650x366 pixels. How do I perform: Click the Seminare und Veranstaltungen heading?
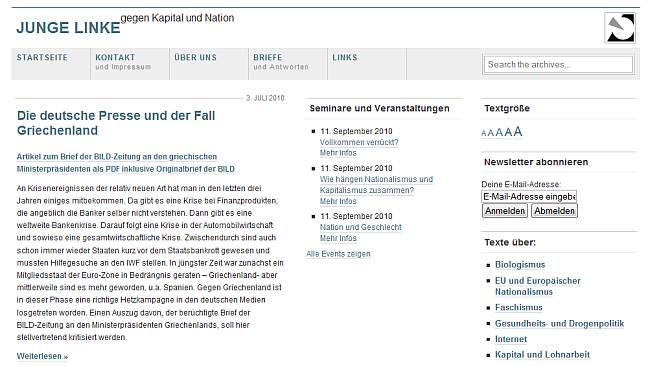[379, 108]
